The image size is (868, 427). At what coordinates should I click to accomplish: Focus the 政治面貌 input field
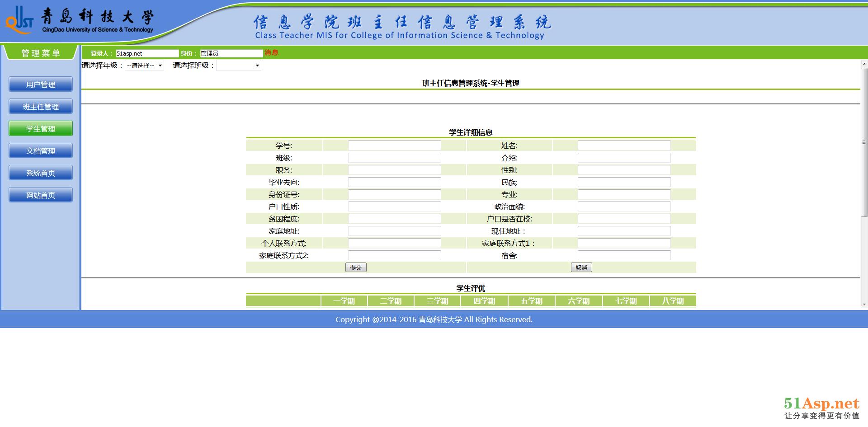(x=624, y=206)
